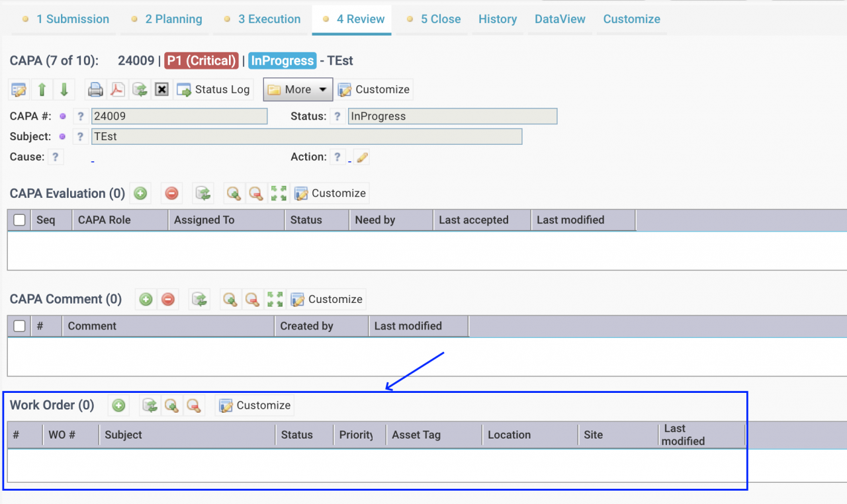Edit the CAPA record
The image size is (847, 504).
point(18,89)
